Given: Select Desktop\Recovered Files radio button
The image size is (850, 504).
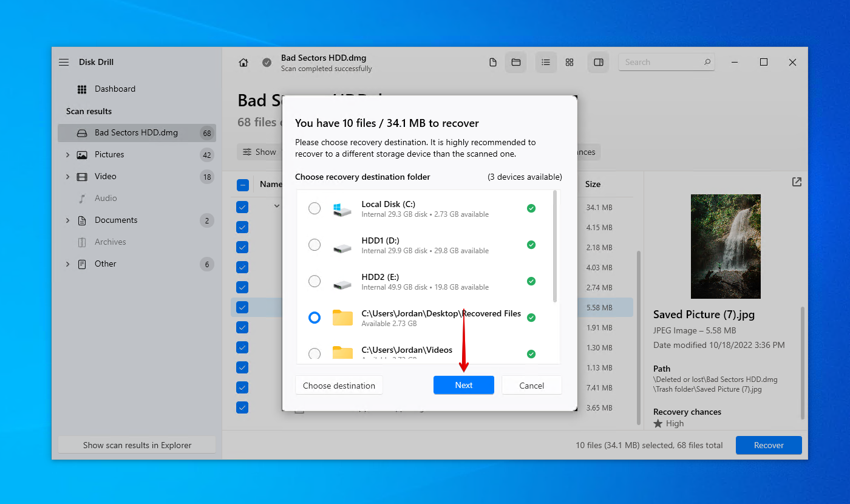Looking at the screenshot, I should [314, 318].
